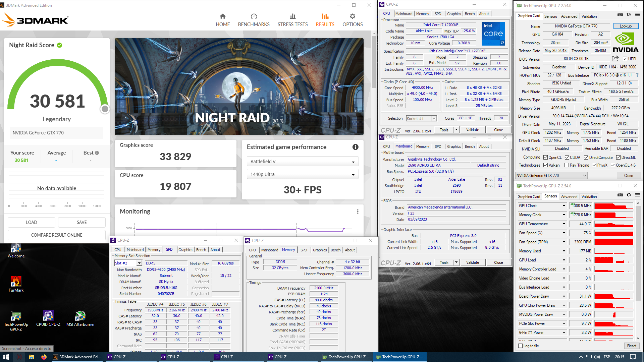Share BIOS version via export icon

pyautogui.click(x=615, y=59)
